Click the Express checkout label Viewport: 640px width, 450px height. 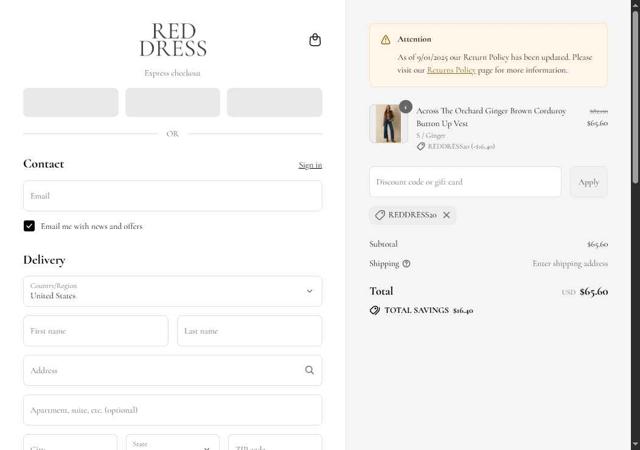coord(172,73)
